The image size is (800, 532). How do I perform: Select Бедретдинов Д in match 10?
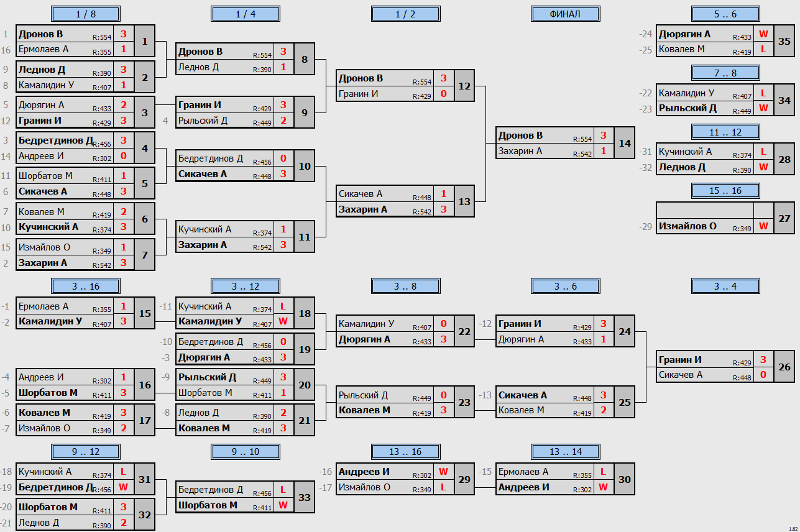point(211,158)
